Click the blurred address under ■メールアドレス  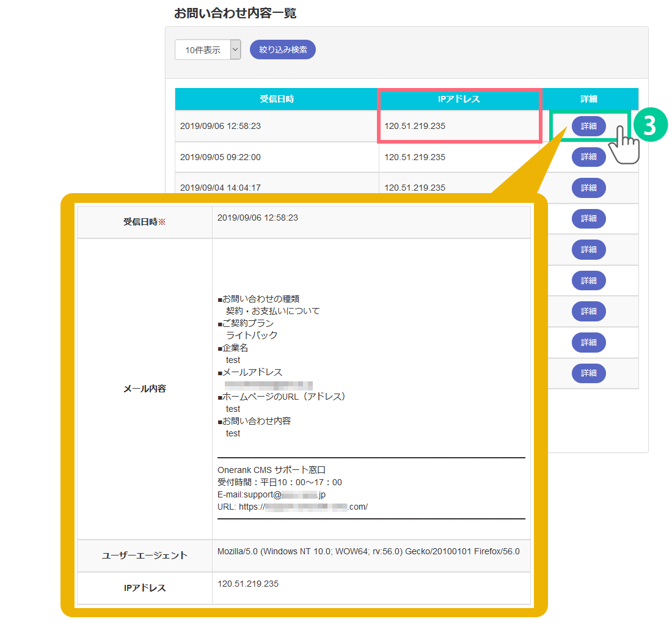[x=268, y=385]
